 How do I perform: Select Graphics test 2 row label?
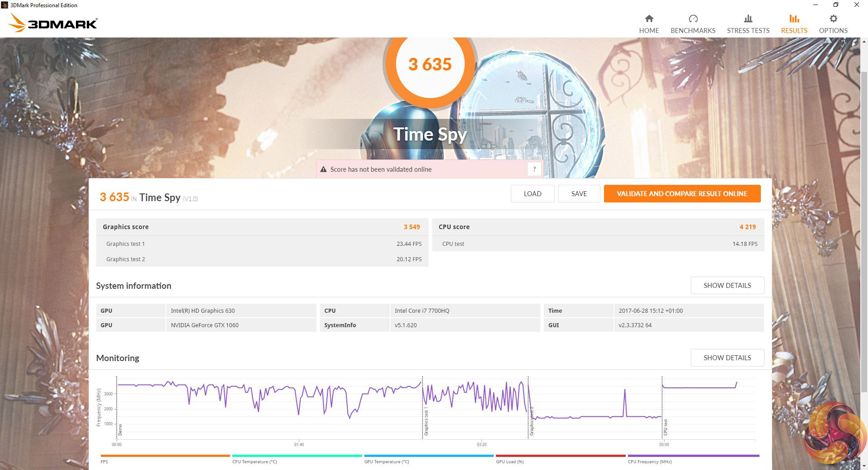[x=125, y=259]
